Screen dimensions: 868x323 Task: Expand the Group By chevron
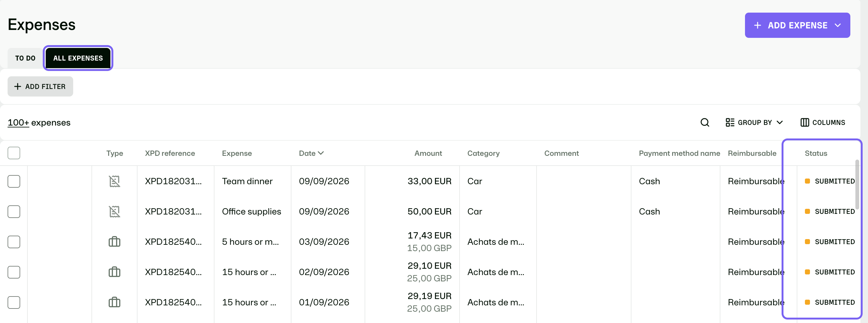coord(780,123)
